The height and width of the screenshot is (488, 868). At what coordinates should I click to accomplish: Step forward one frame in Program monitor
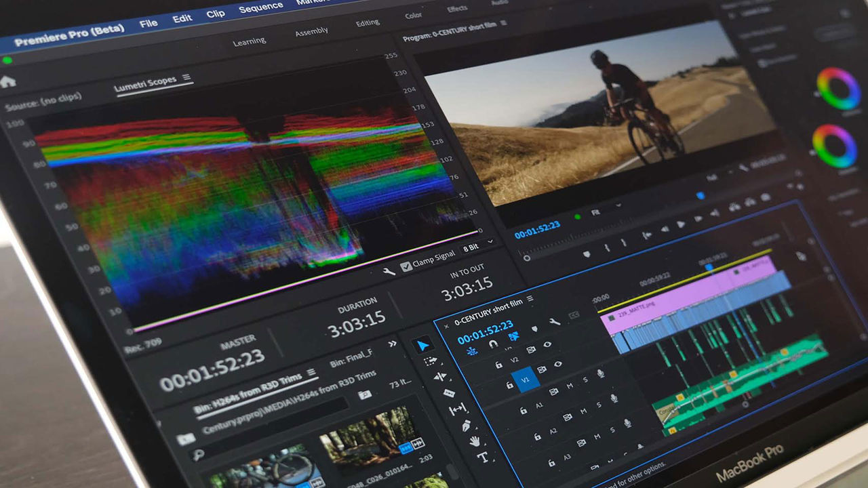pyautogui.click(x=698, y=219)
